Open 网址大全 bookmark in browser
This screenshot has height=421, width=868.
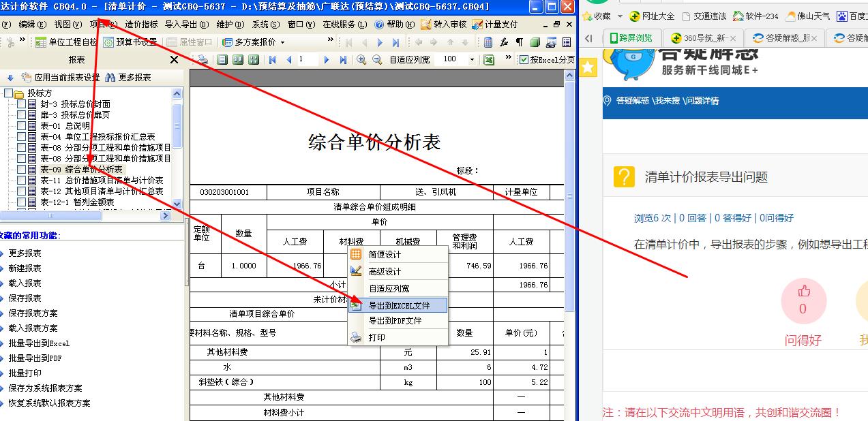[653, 16]
